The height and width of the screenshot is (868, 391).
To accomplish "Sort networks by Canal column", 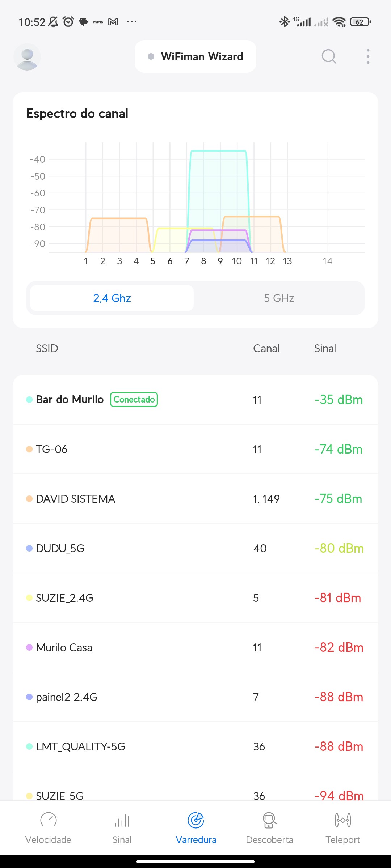I will coord(266,348).
